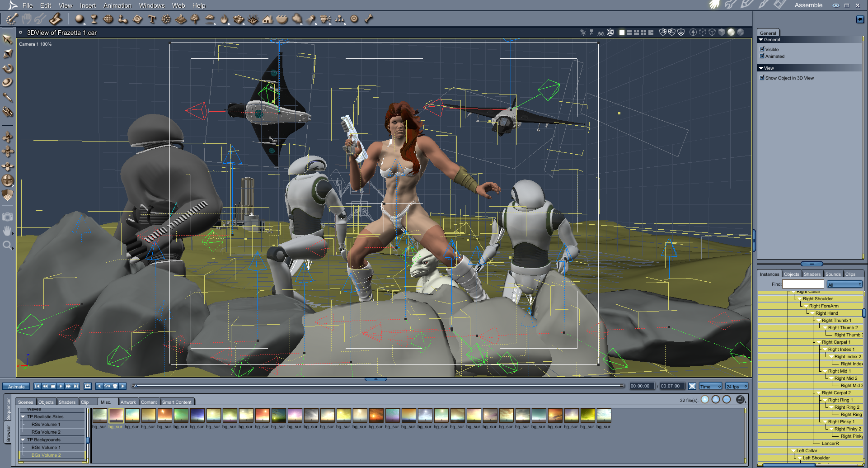Insert a fire effect from the toolbar
Viewport: 868px width, 468px height.
224,19
